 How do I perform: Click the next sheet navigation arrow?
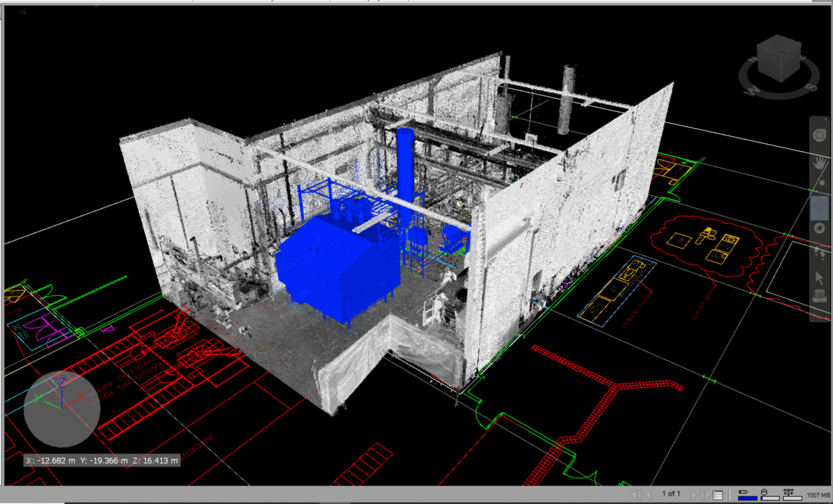(x=694, y=494)
